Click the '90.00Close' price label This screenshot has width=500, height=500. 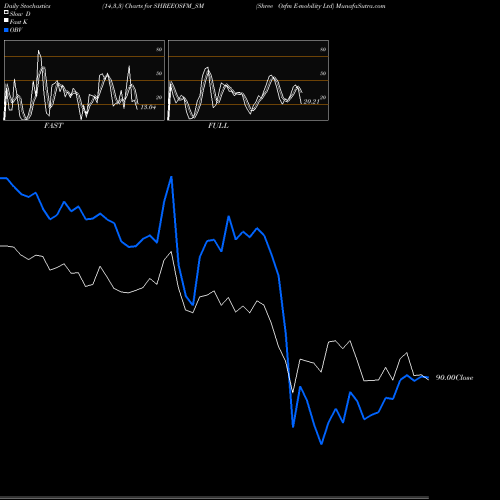455,378
